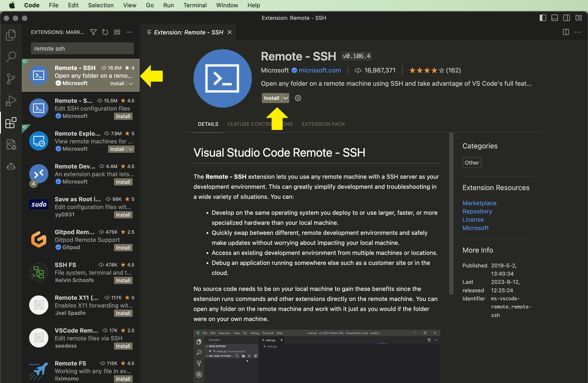
Task: Click the Remote FS airplane icon
Action: pos(39,371)
